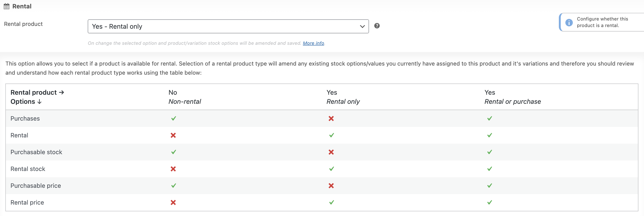Click the Purchasable stock row label
Viewport: 644px width, 216px height.
[x=36, y=152]
